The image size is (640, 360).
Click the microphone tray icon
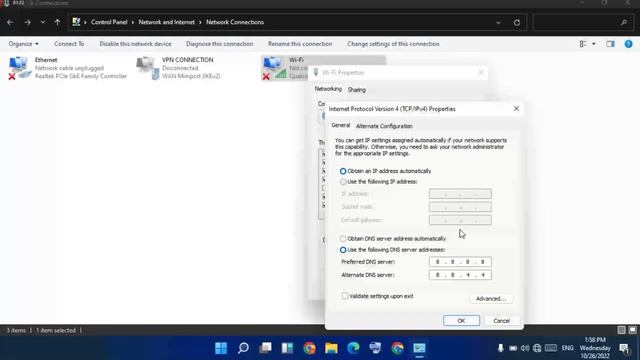(x=500, y=348)
